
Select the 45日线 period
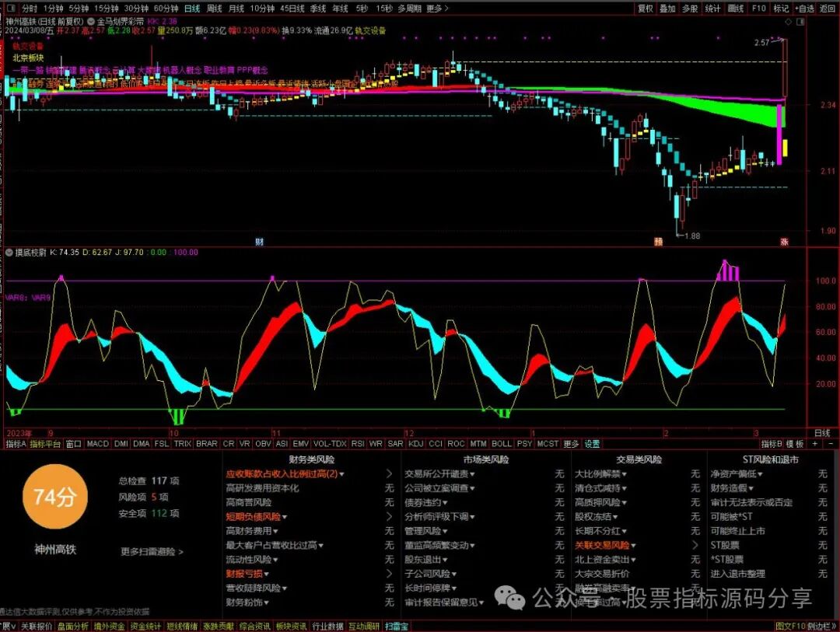[x=292, y=8]
